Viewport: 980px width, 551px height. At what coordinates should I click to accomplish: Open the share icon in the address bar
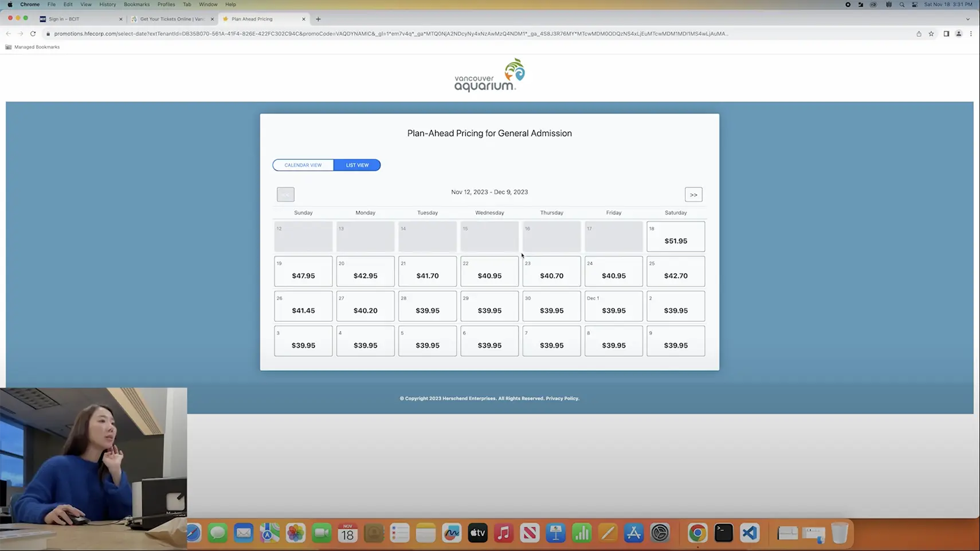(x=919, y=34)
